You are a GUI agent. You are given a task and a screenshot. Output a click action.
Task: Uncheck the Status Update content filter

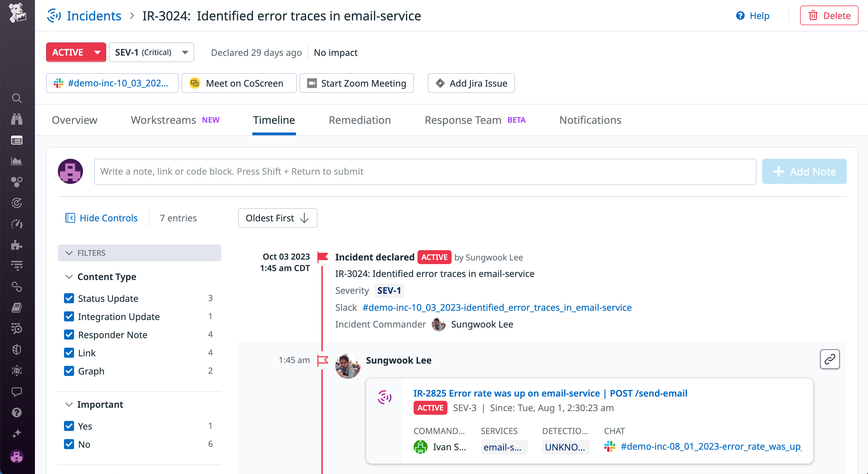tap(69, 298)
